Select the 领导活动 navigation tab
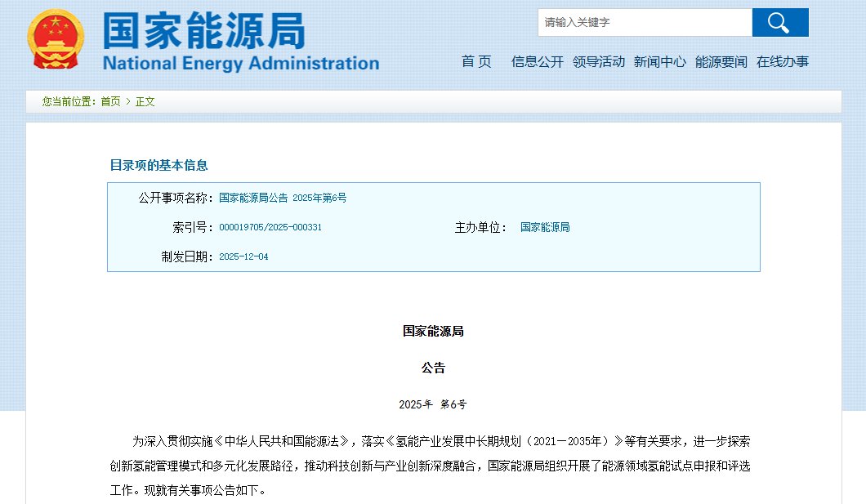866x504 pixels. point(598,60)
